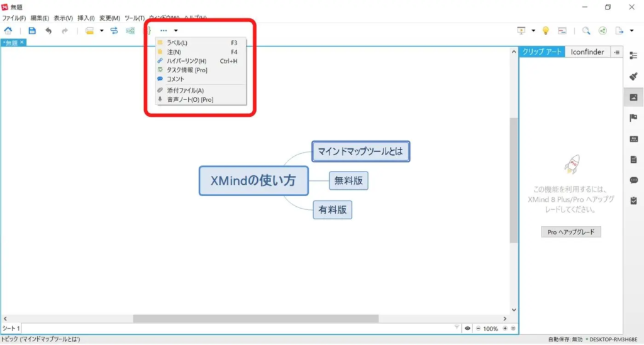
Task: Start presentation mode icon
Action: tap(521, 30)
